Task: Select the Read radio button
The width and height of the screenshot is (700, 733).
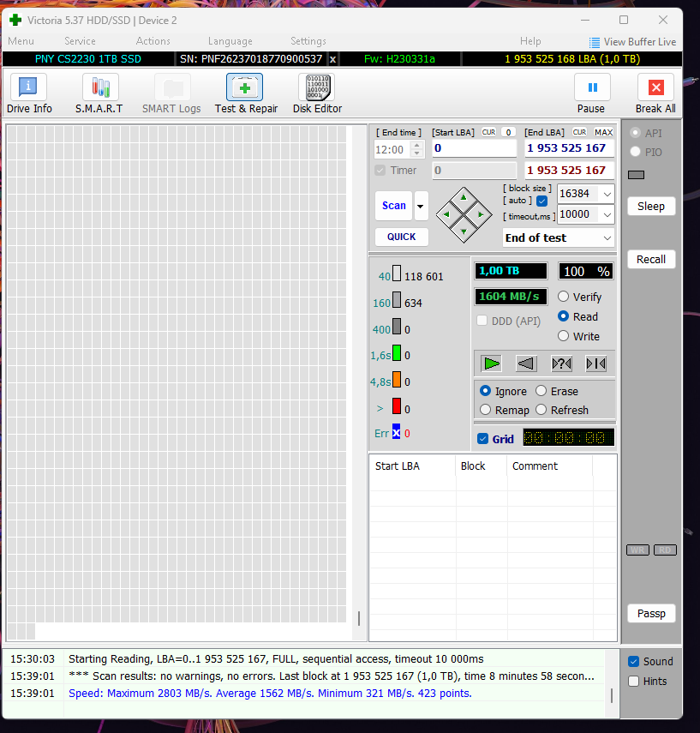Action: click(x=564, y=316)
